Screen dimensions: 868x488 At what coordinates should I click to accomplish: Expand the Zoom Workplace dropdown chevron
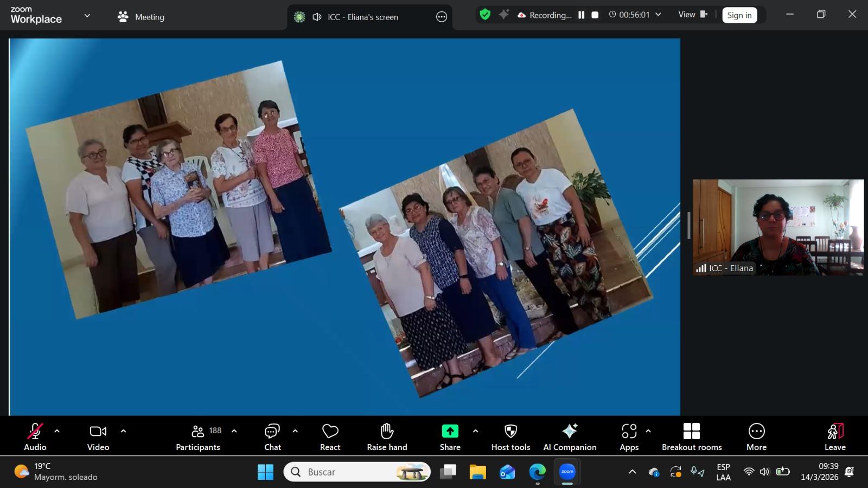coord(87,16)
